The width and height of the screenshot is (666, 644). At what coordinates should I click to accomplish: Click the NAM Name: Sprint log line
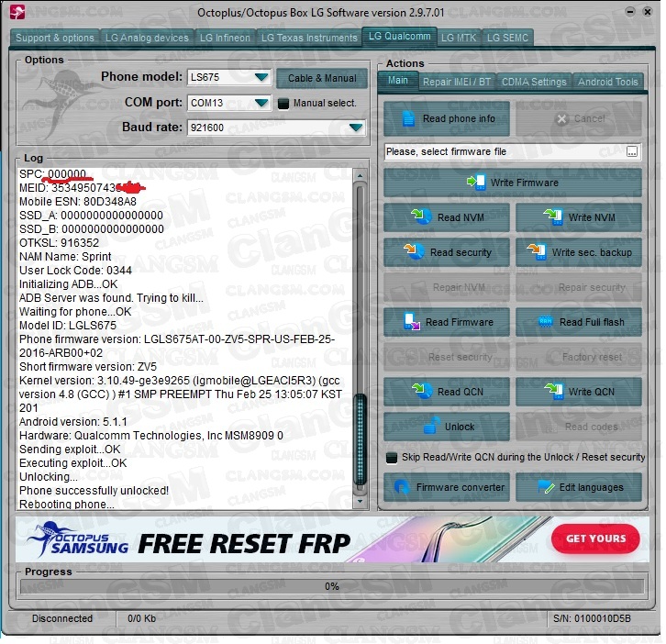pyautogui.click(x=65, y=257)
